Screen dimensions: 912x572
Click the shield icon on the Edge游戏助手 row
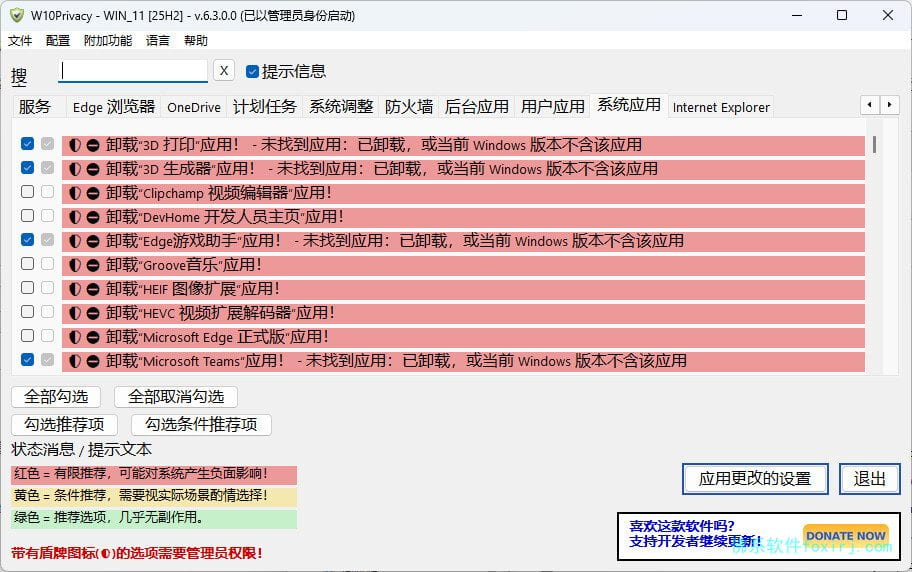tap(74, 241)
